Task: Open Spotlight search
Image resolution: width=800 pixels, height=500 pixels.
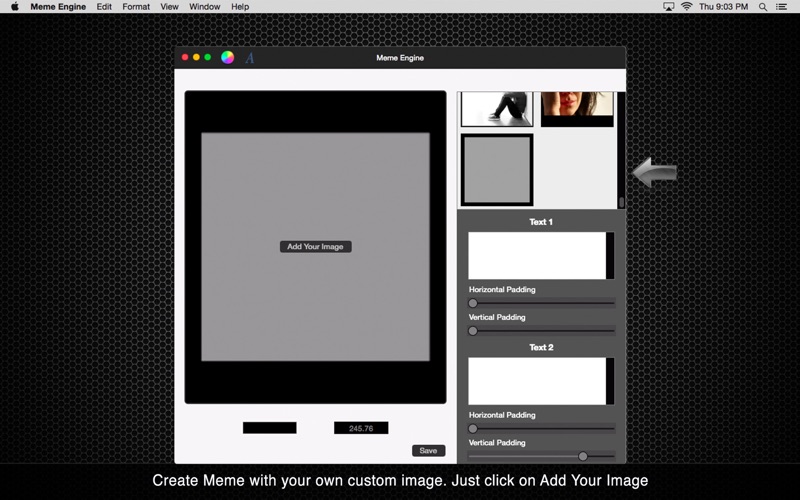Action: coord(763,7)
